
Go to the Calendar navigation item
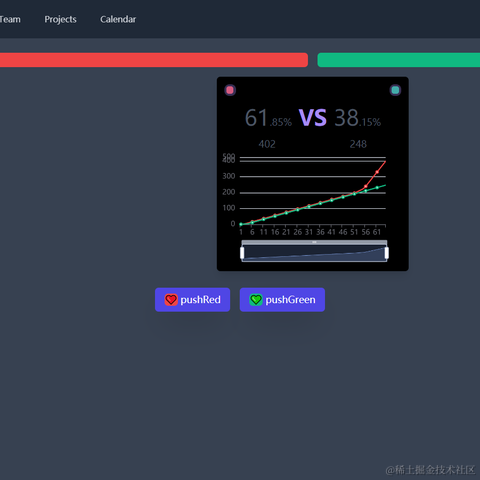pos(118,19)
